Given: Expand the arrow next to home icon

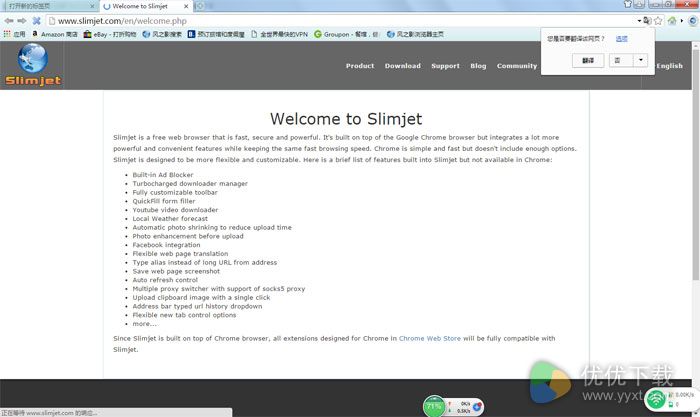Looking at the screenshot, I should 682,21.
